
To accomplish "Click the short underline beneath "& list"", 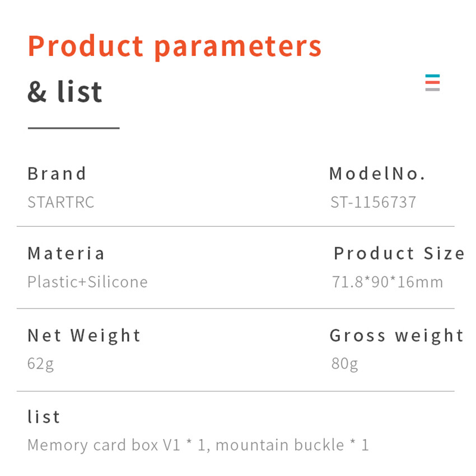I will (73, 128).
